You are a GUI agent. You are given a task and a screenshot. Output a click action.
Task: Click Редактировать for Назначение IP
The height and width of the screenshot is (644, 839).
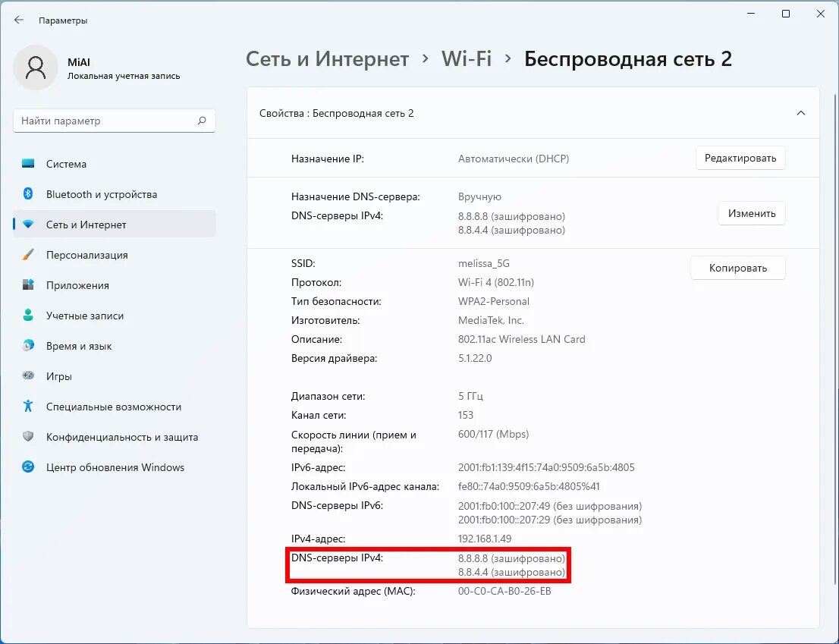tap(740, 158)
